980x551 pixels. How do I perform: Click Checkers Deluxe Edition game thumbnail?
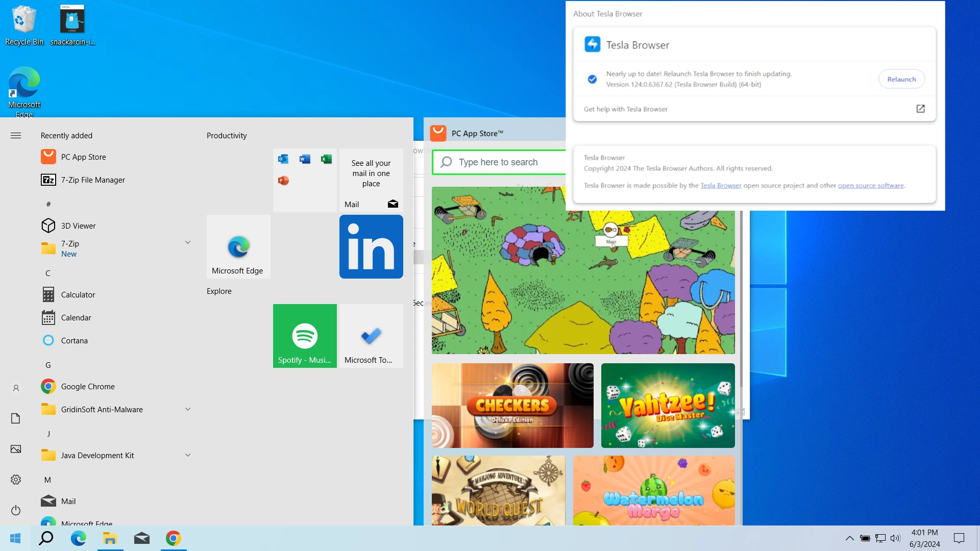pos(513,405)
